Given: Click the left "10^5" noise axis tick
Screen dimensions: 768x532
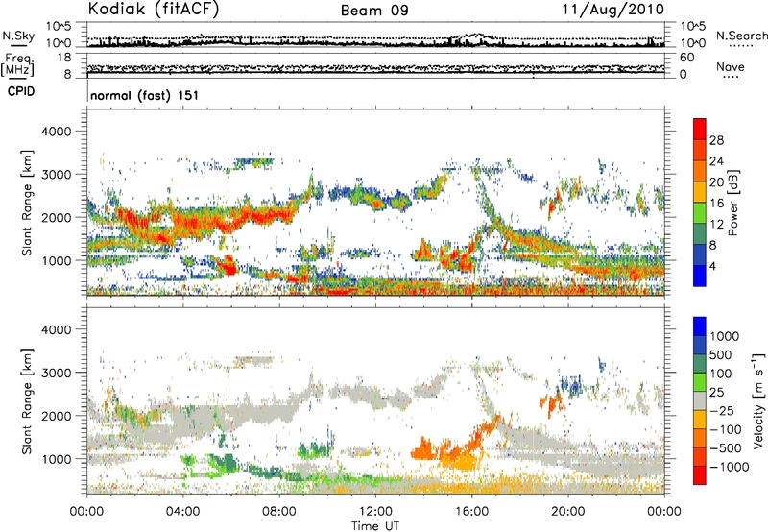Looking at the screenshot, I should coord(59,26).
